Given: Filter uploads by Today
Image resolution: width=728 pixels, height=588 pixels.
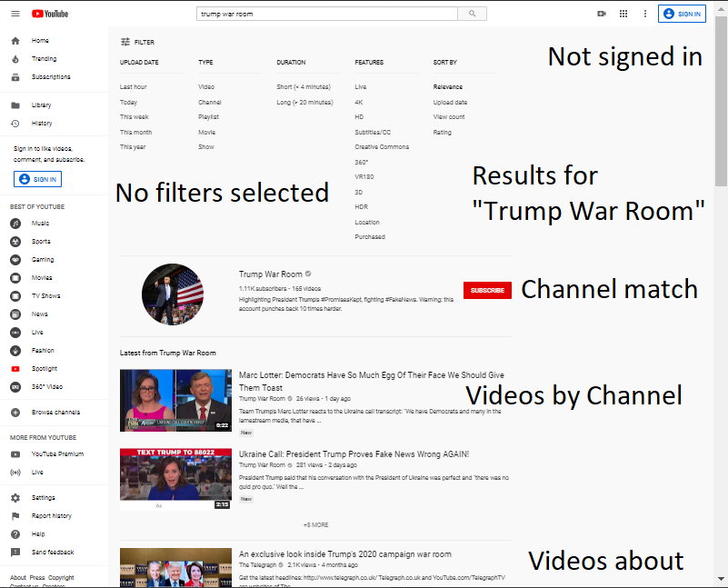Looking at the screenshot, I should click(129, 102).
